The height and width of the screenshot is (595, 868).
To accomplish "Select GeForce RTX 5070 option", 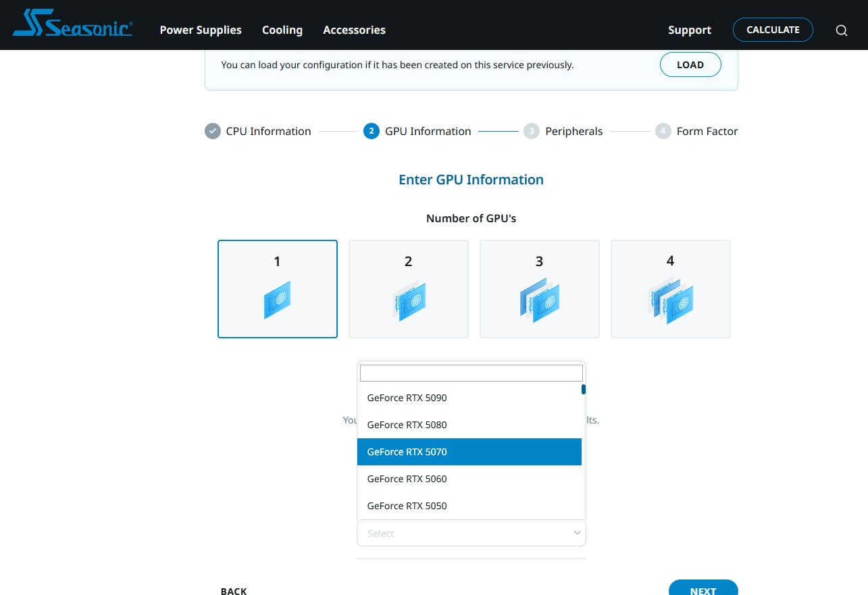I will pos(407,452).
